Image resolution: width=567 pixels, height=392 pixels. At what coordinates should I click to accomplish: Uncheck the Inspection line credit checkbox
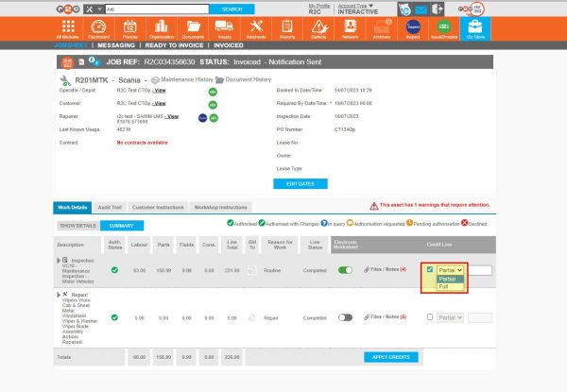tap(430, 269)
